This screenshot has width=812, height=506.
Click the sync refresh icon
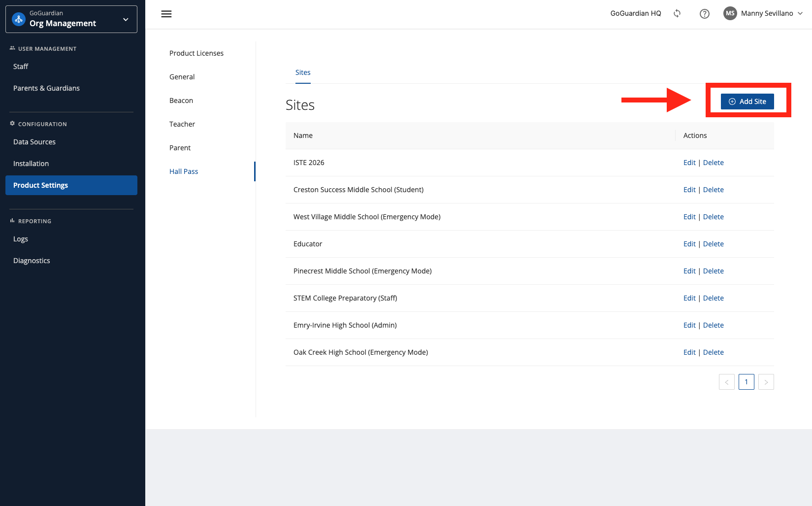pos(677,14)
